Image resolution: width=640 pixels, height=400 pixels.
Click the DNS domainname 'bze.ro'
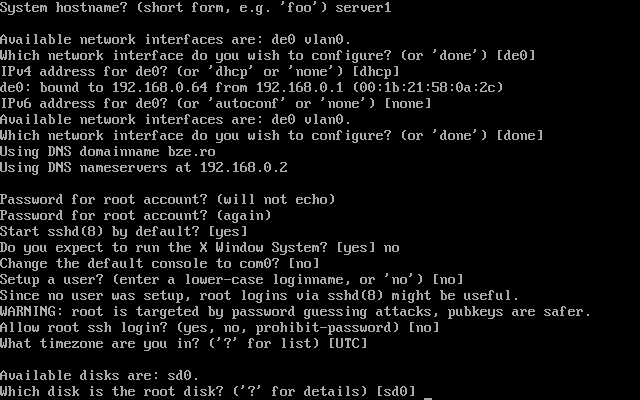pyautogui.click(x=192, y=151)
